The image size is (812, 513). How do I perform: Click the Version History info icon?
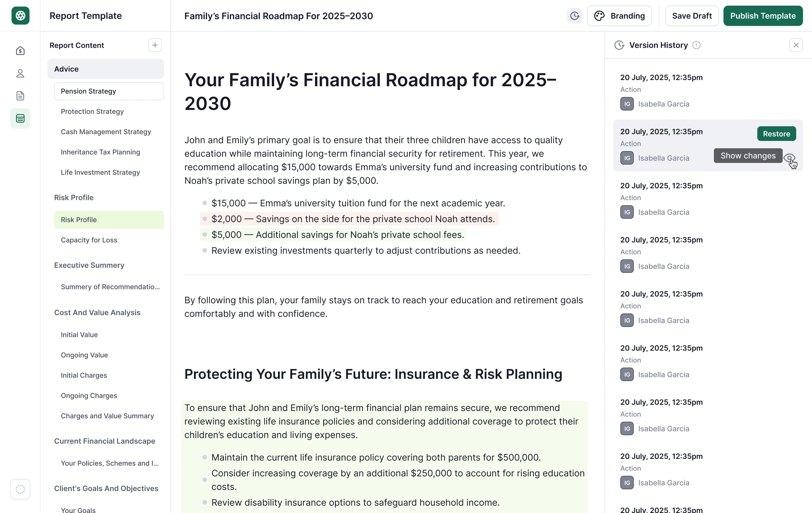pyautogui.click(x=696, y=45)
